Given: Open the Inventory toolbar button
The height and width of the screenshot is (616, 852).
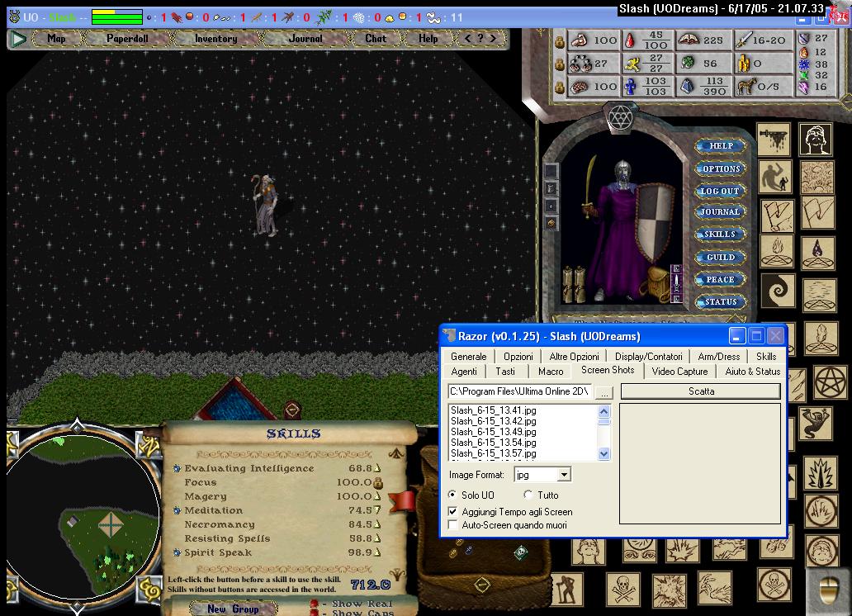Looking at the screenshot, I should (215, 39).
